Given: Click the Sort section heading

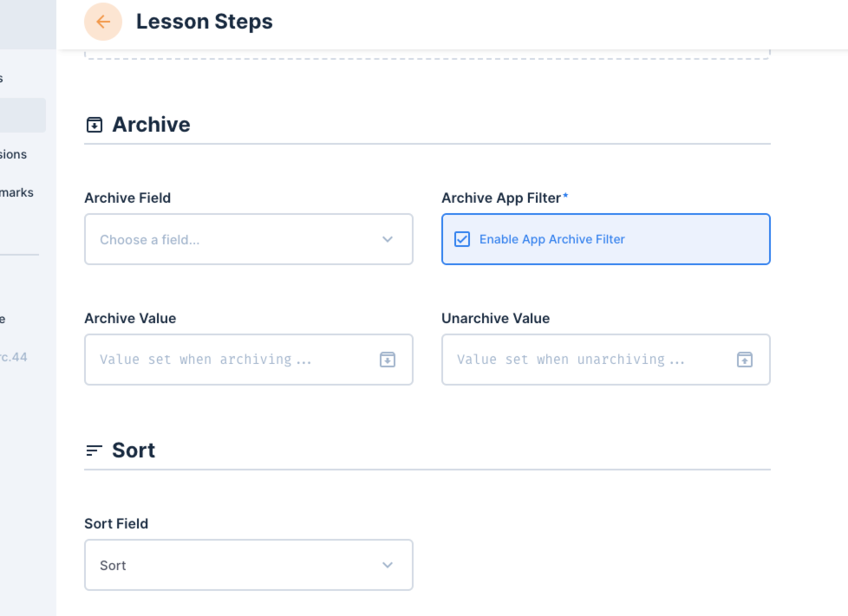Looking at the screenshot, I should (133, 451).
